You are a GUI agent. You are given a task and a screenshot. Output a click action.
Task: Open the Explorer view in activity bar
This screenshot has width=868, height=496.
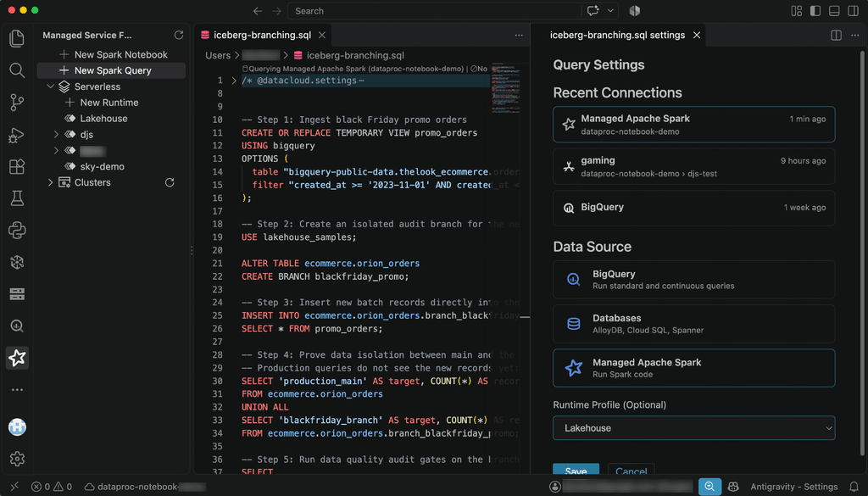[x=17, y=38]
